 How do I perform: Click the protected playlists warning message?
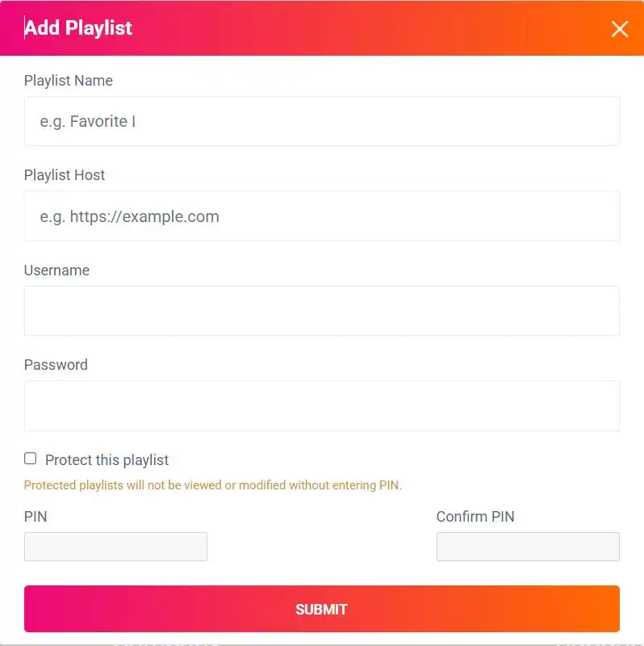[211, 485]
